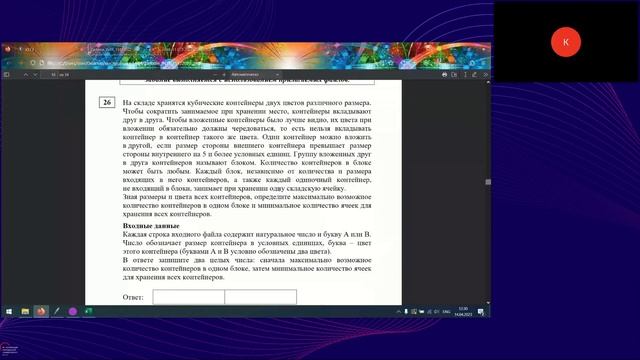Open the Windows notification center
The height and width of the screenshot is (360, 640).
coord(481,312)
